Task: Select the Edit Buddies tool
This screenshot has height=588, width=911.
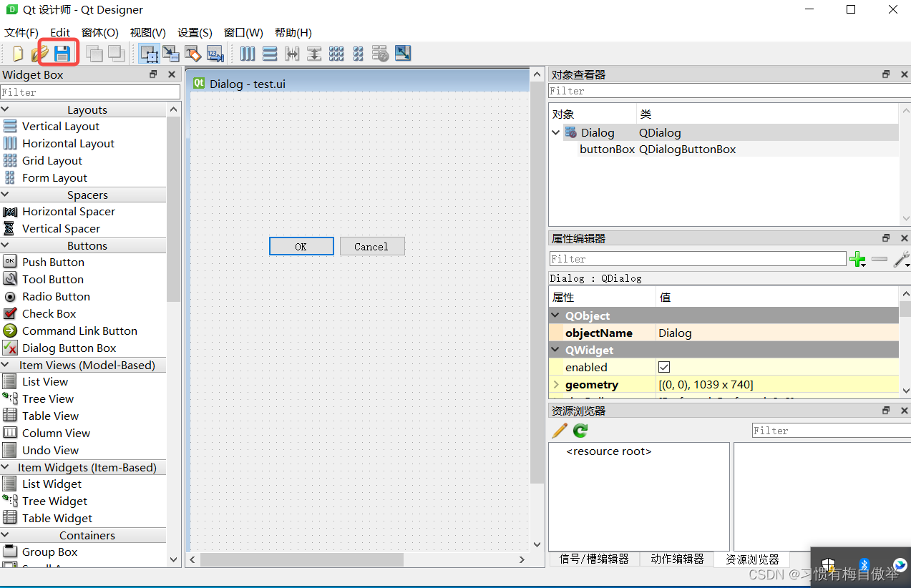Action: (x=193, y=54)
